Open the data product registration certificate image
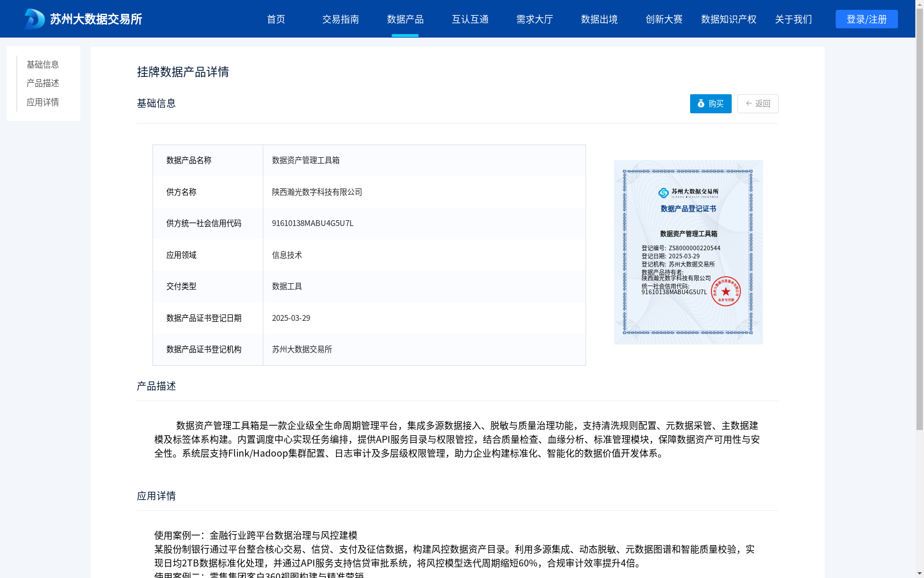Image resolution: width=924 pixels, height=578 pixels. point(688,252)
